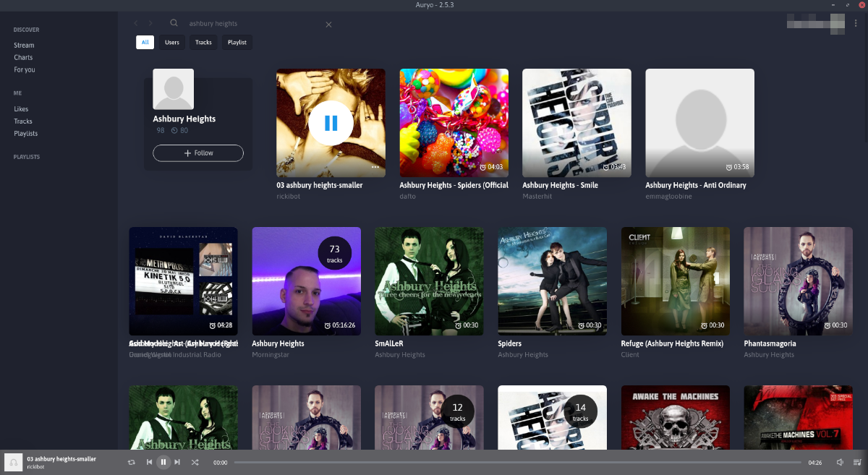Pause the 03 ashbury heights-smaller track overlay
The width and height of the screenshot is (868, 475).
point(331,123)
